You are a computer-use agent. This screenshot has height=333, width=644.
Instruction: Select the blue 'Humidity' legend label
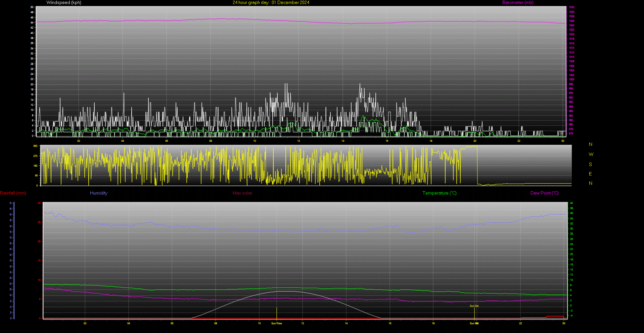99,193
